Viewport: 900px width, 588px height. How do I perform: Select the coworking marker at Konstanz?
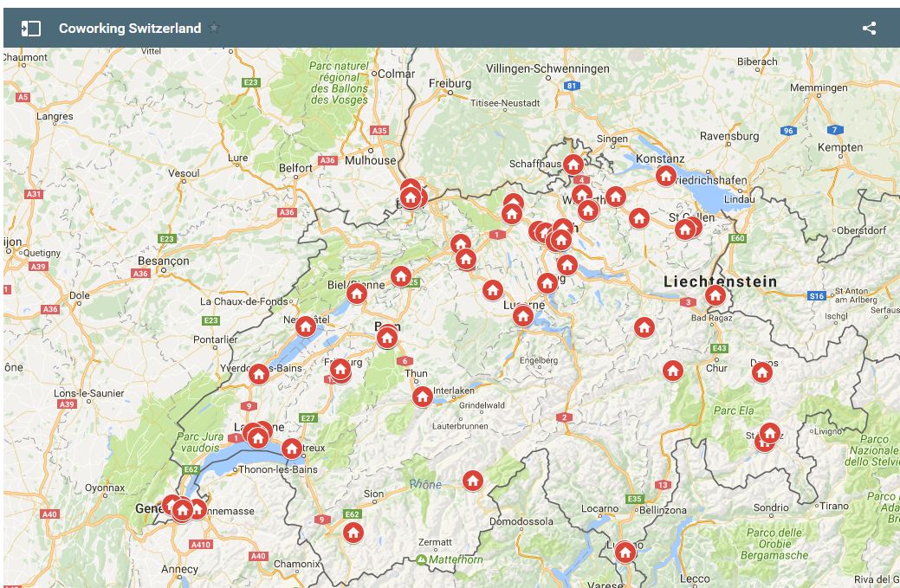click(x=666, y=176)
